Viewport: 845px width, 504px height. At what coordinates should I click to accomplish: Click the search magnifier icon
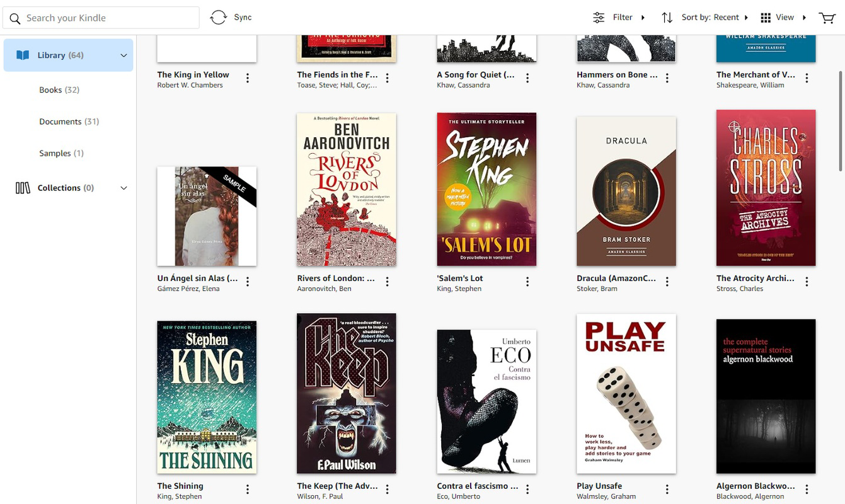click(x=15, y=18)
